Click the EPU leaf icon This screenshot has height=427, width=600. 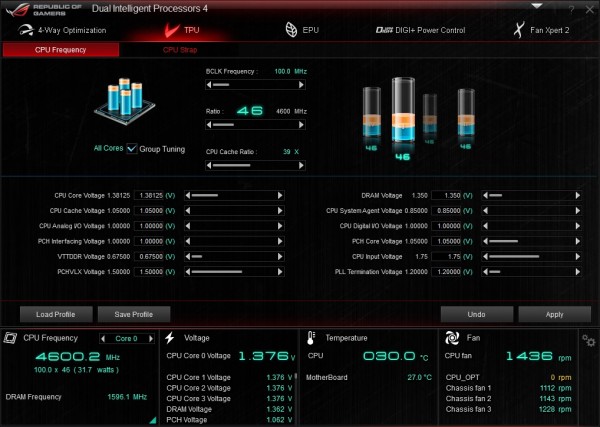291,30
